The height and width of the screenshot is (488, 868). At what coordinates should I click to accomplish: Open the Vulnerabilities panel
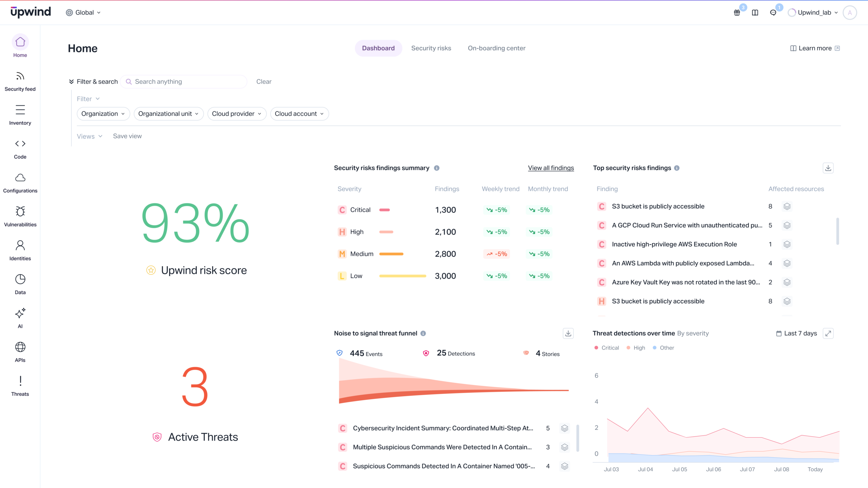(x=20, y=216)
